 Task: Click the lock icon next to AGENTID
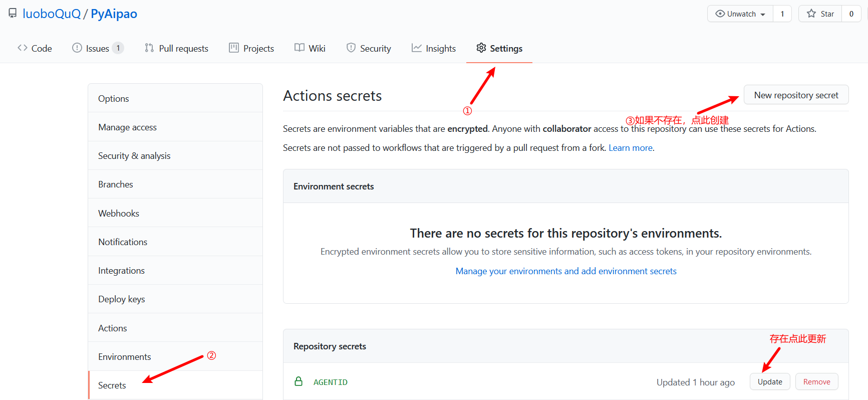[x=299, y=381]
